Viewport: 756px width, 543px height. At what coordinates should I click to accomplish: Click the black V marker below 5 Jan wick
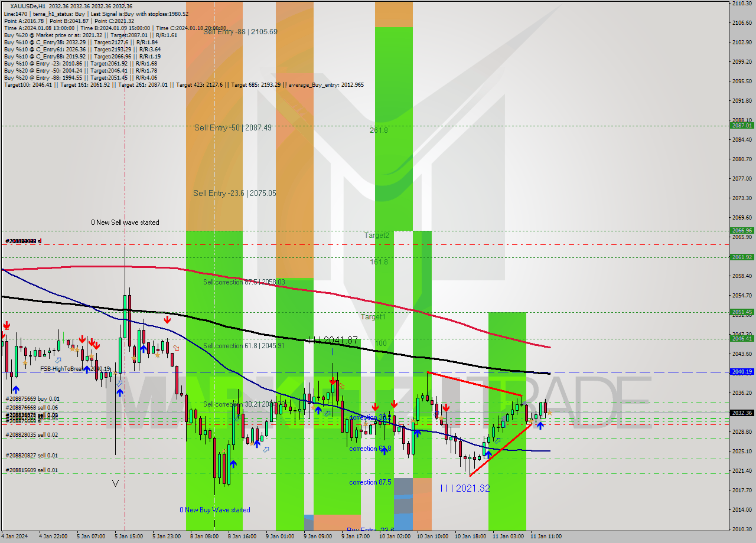tap(115, 483)
